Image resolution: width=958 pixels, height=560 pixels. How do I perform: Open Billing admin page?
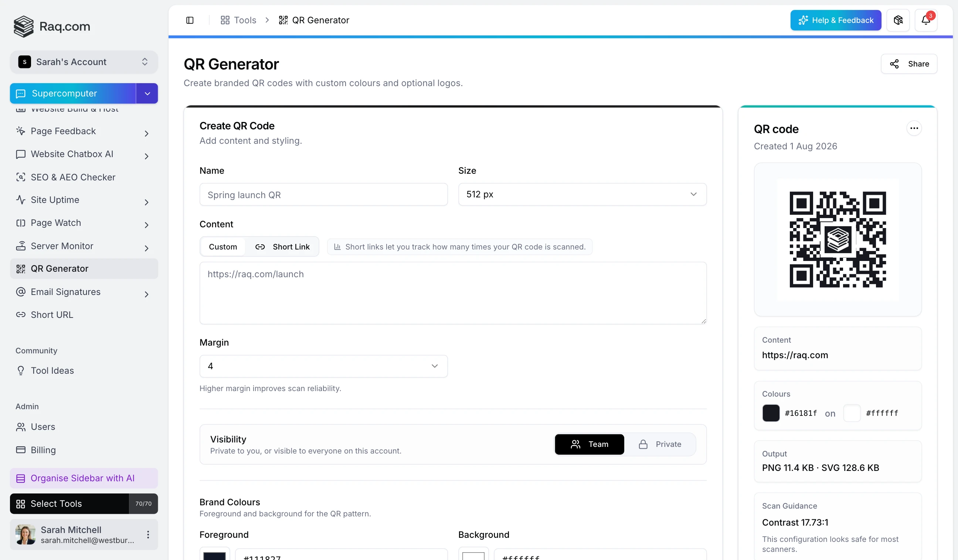click(x=84, y=450)
